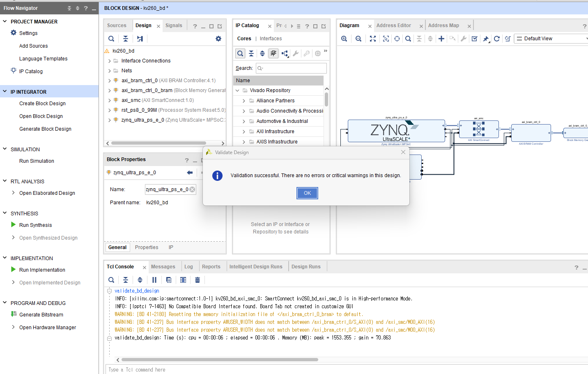
Task: Toggle hide incompatible IP filter button
Action: point(273,53)
